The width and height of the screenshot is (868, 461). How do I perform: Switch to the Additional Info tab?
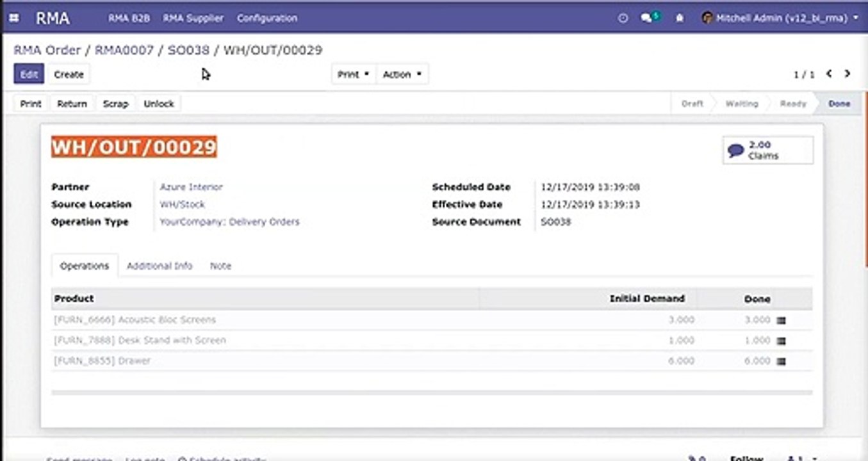pos(160,266)
